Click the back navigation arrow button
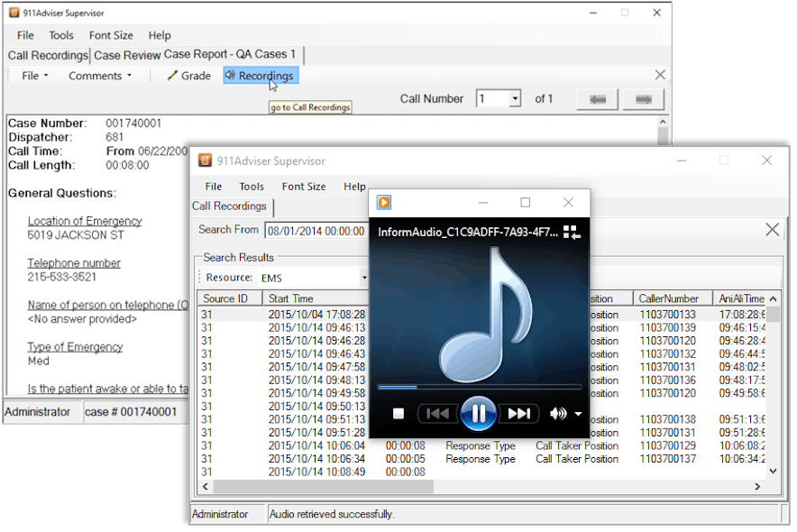 596,99
